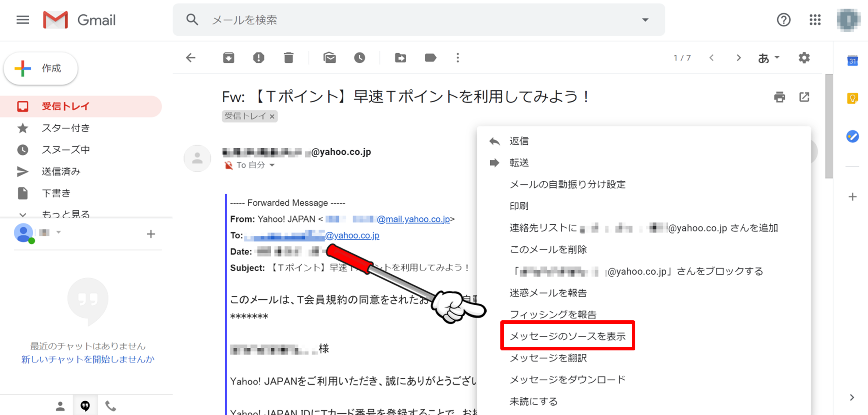
Task: Select the 受信トレイ inbox folder
Action: pos(81,106)
